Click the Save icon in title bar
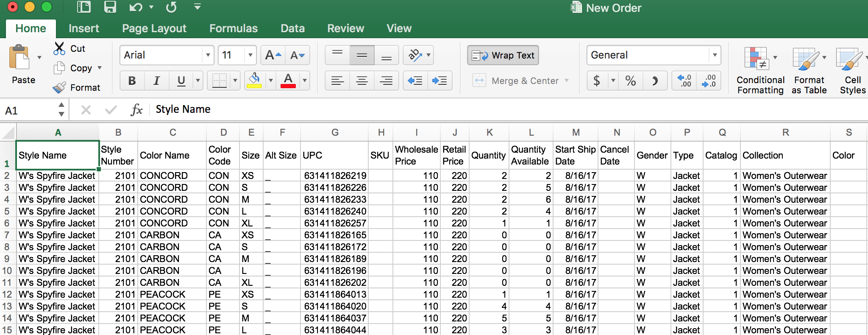The image size is (868, 335). pos(110,7)
